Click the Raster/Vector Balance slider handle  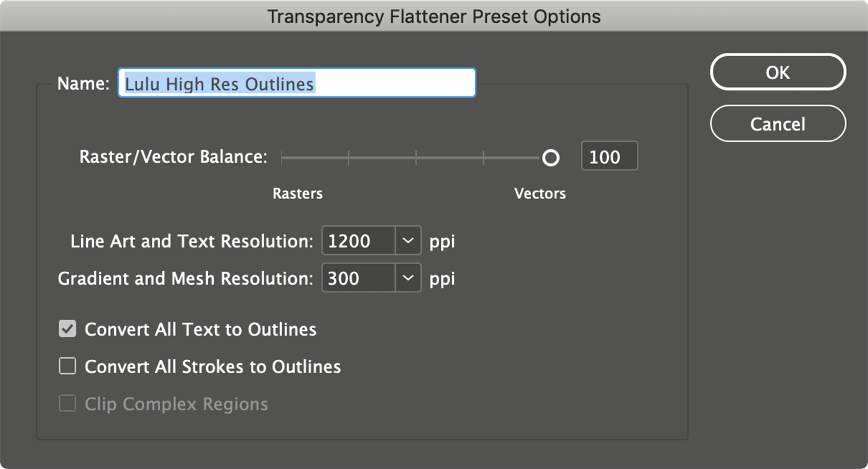[x=551, y=158]
